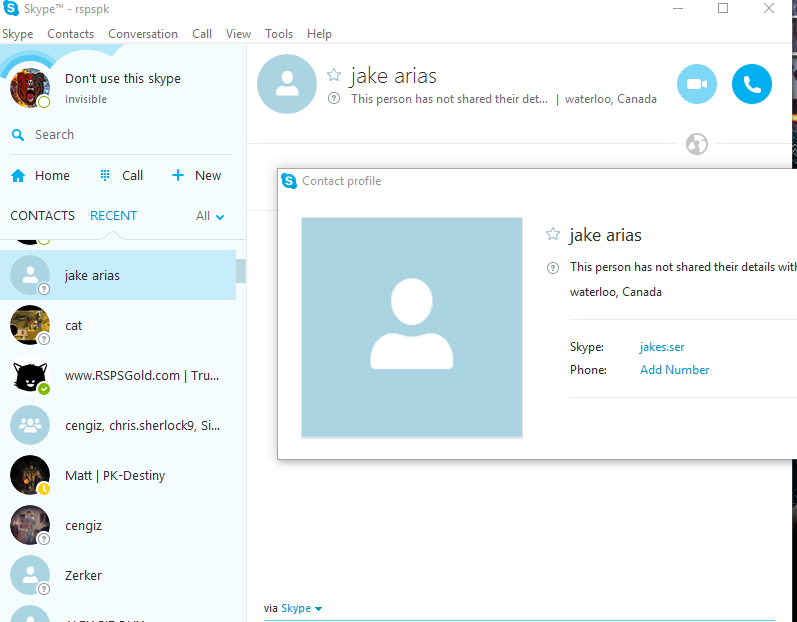
Task: Click the Zerker default avatar
Action: click(29, 575)
